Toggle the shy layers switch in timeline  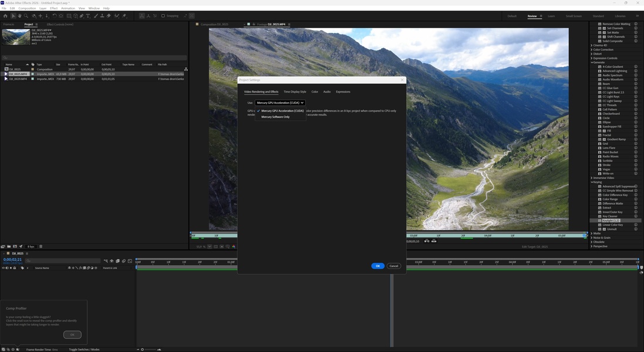[112, 261]
